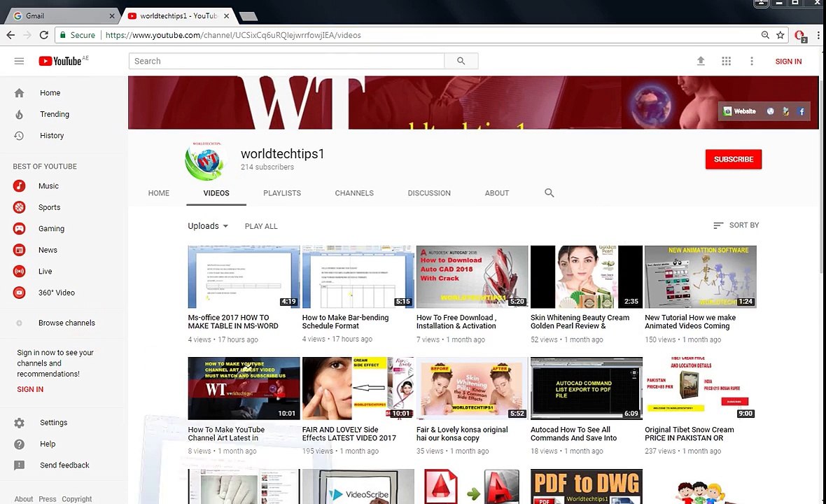This screenshot has width=826, height=504.
Task: Click the 360° Video icon
Action: (x=19, y=293)
